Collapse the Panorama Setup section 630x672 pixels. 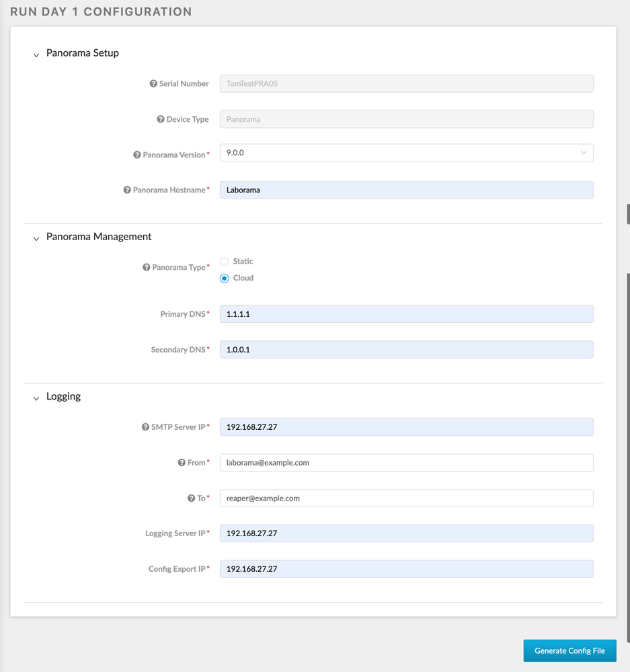(x=36, y=54)
